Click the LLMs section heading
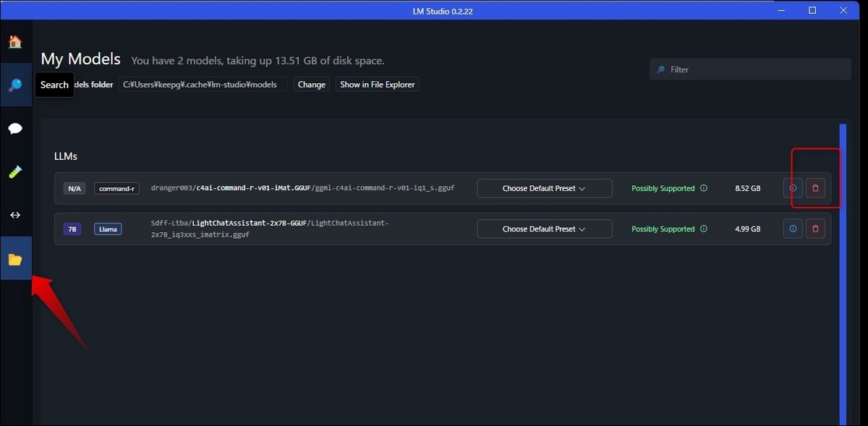Screen dimensions: 868x426 pos(66,156)
